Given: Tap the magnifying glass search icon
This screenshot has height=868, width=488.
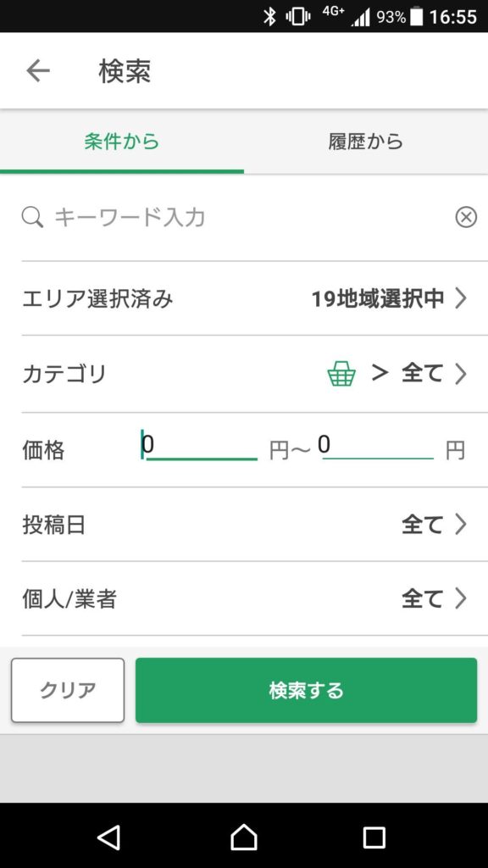Looking at the screenshot, I should (33, 218).
